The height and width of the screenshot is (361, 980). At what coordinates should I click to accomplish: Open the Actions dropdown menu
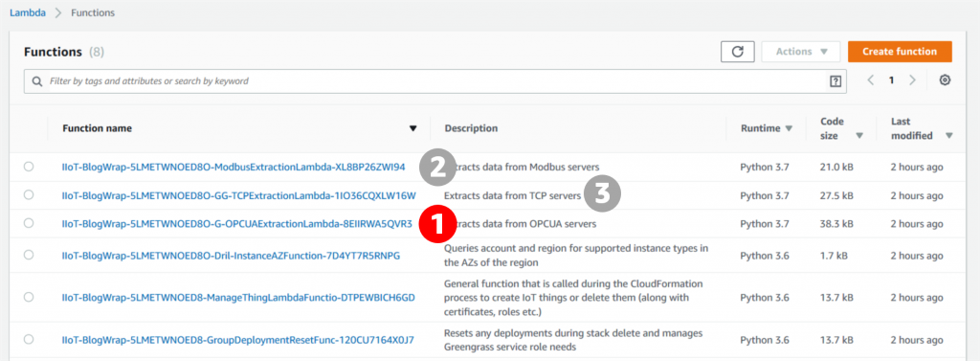pyautogui.click(x=801, y=52)
